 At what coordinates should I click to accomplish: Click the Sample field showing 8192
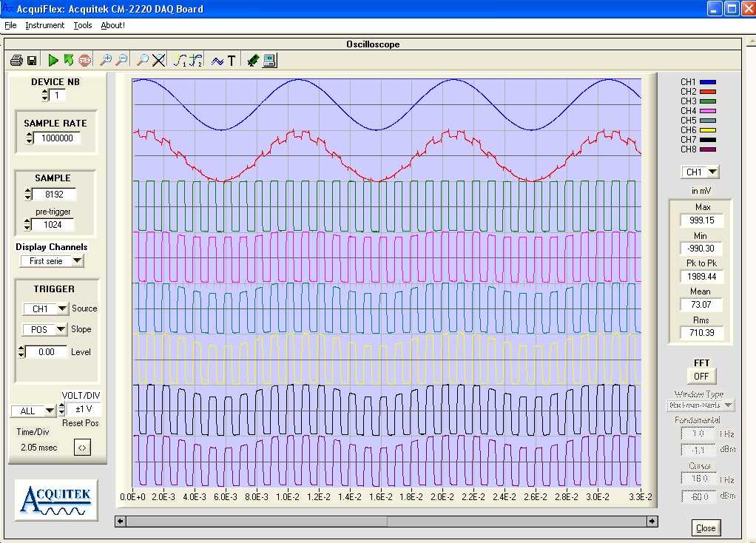point(54,194)
